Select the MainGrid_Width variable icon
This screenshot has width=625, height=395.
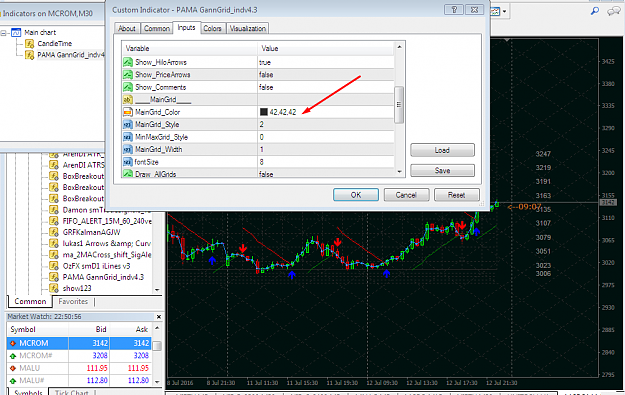tap(128, 149)
